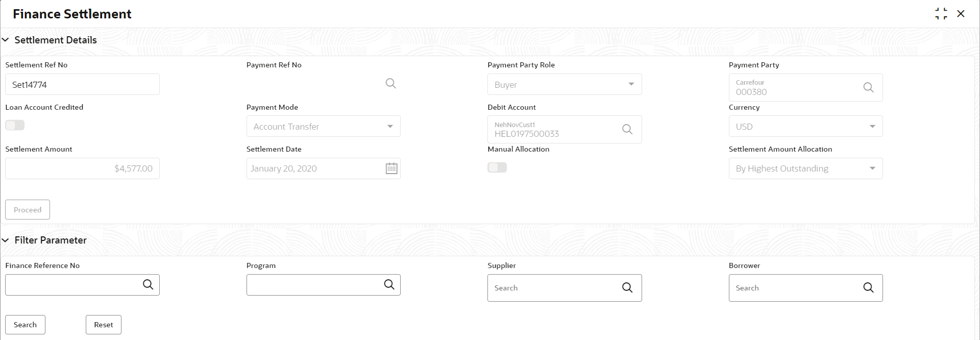980x340 pixels.
Task: Click the Supplier search magnifier icon
Action: pos(627,288)
